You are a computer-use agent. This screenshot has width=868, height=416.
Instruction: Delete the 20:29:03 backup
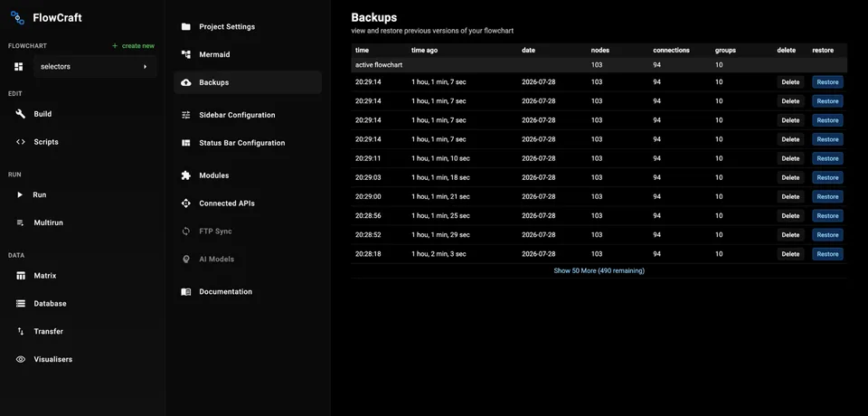pos(790,177)
